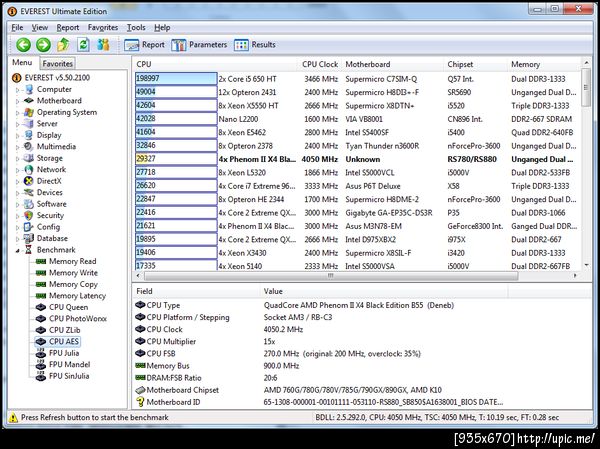Select the DirectX tree icon
600x449 pixels.
pos(29,181)
